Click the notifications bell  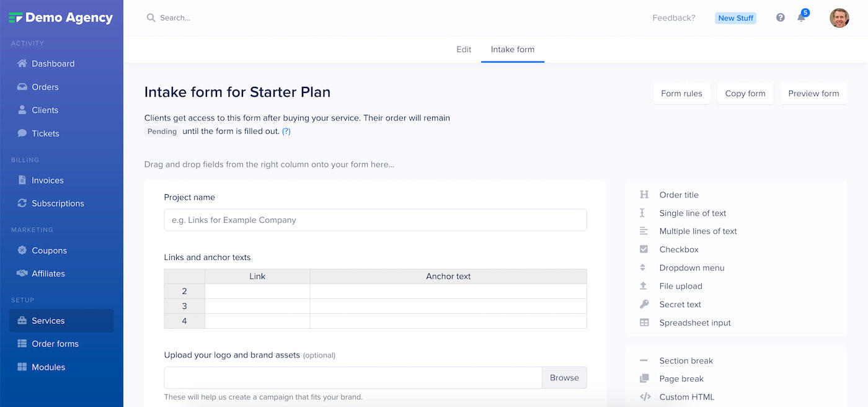(x=800, y=17)
